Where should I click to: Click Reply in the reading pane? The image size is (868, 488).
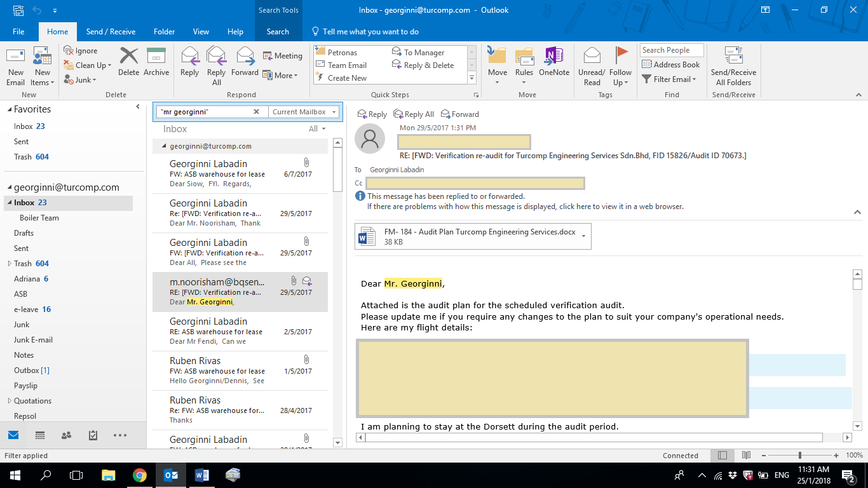pyautogui.click(x=372, y=114)
